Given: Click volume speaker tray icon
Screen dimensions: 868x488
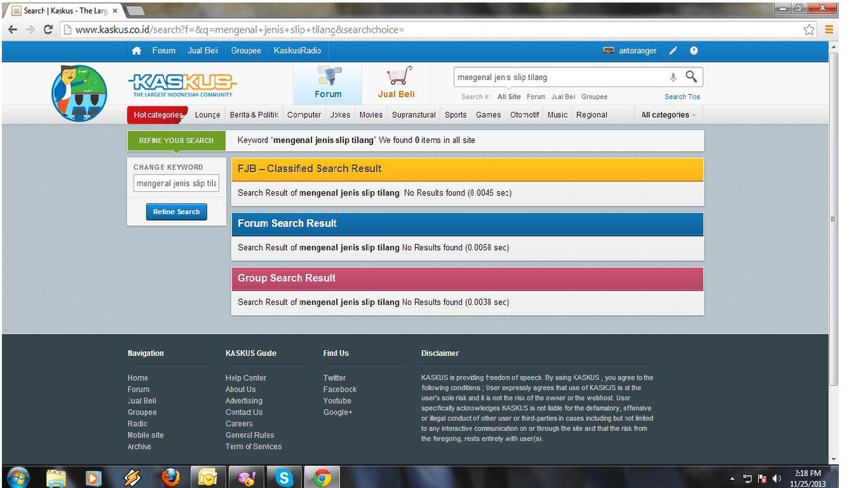Looking at the screenshot, I should pyautogui.click(x=777, y=479).
